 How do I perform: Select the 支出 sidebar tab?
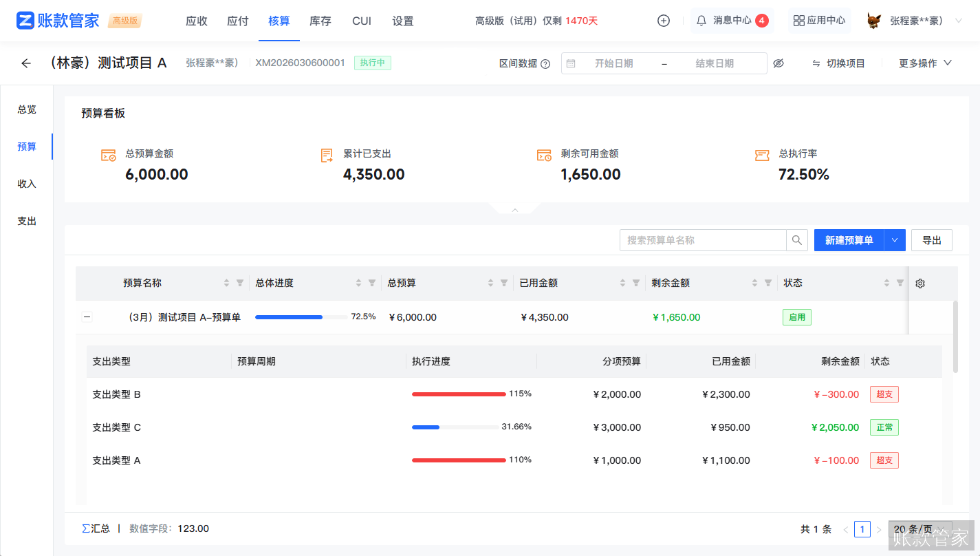27,220
